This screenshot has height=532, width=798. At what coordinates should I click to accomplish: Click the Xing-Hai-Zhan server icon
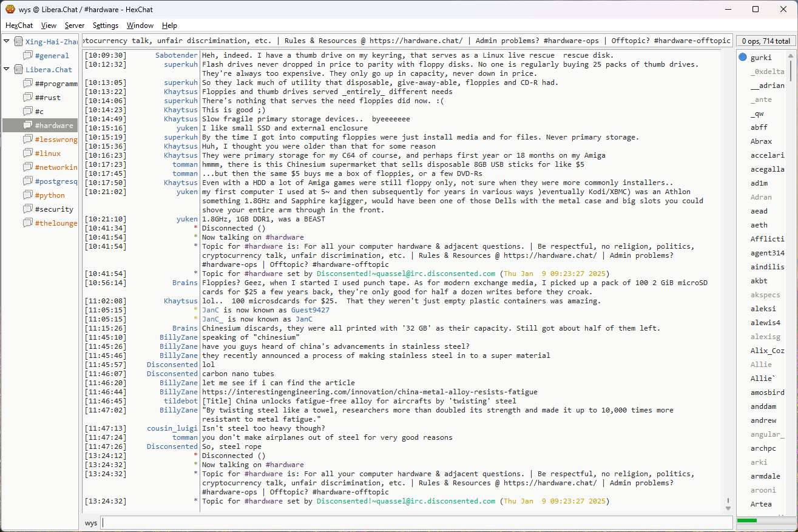tap(19, 42)
